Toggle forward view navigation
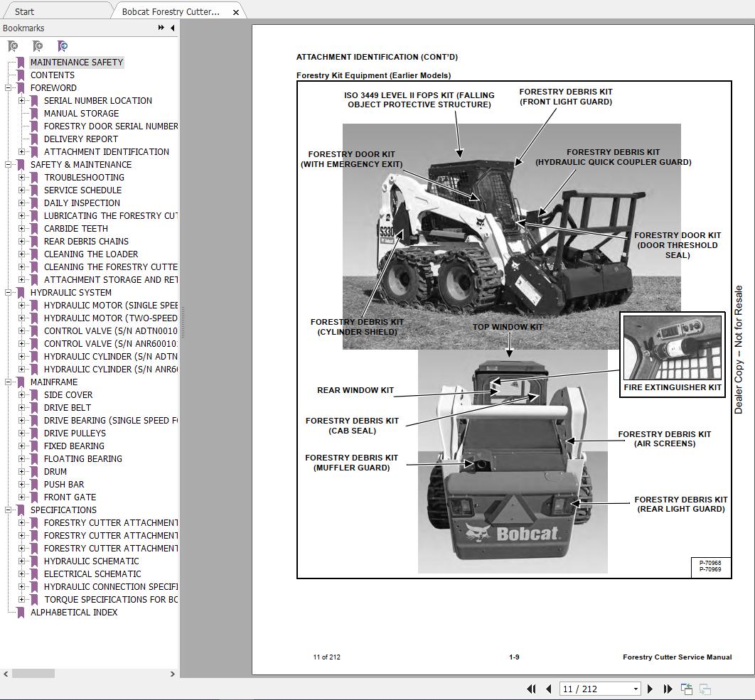 coord(705,689)
